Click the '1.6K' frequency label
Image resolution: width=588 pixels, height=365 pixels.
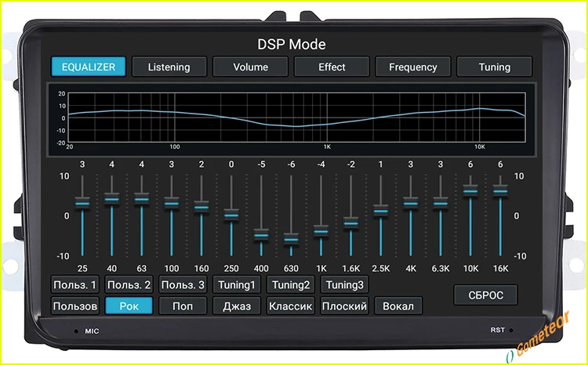(x=351, y=269)
